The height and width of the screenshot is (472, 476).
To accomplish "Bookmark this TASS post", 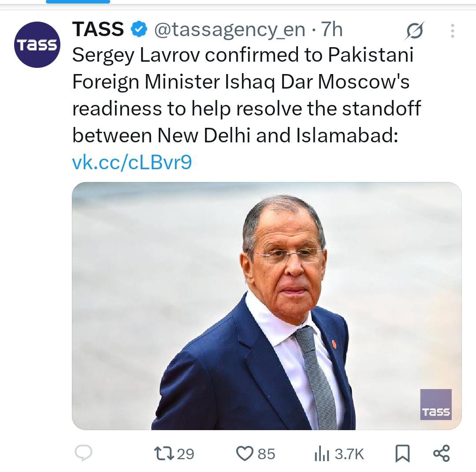I will [402, 453].
